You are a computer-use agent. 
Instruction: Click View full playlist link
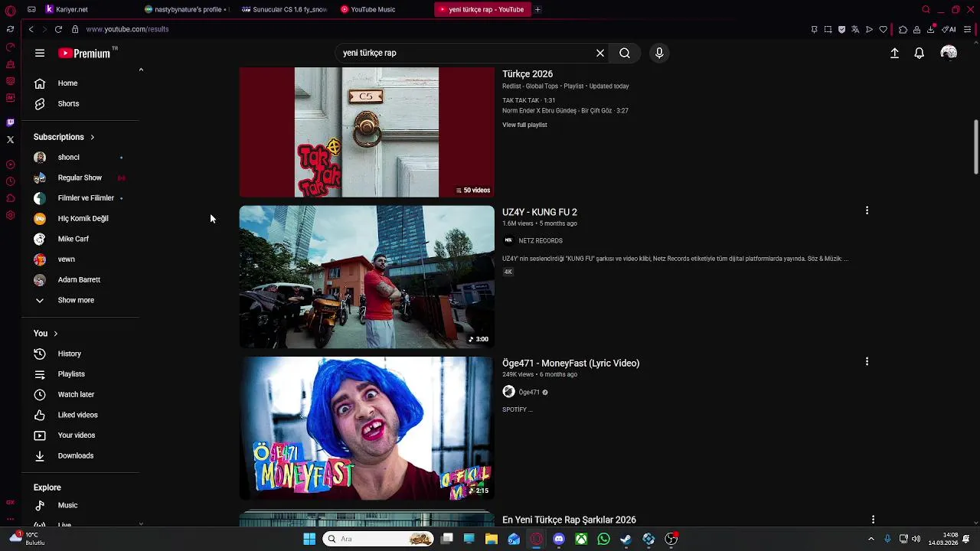(x=524, y=125)
